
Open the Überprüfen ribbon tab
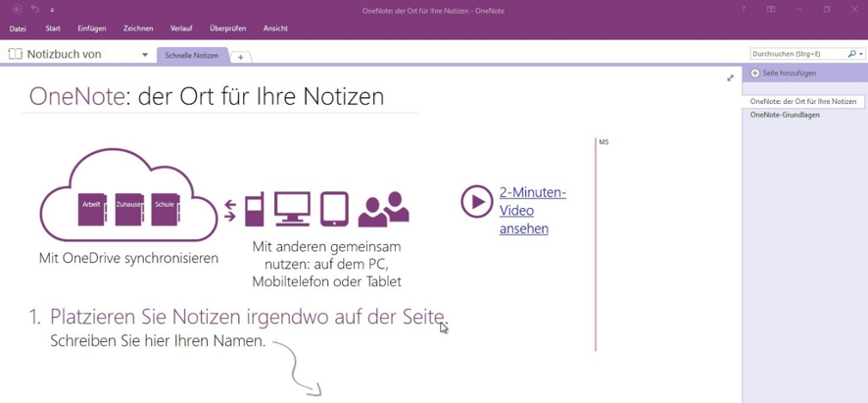click(x=228, y=28)
